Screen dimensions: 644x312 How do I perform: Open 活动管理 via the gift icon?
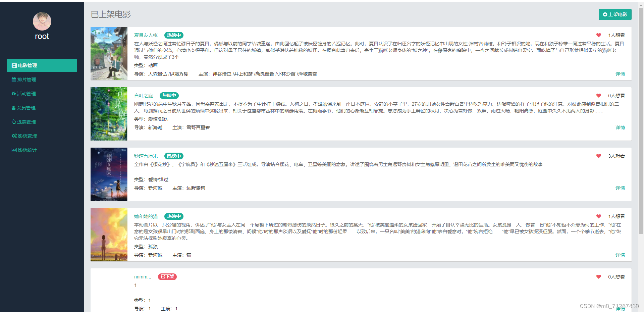(x=14, y=94)
